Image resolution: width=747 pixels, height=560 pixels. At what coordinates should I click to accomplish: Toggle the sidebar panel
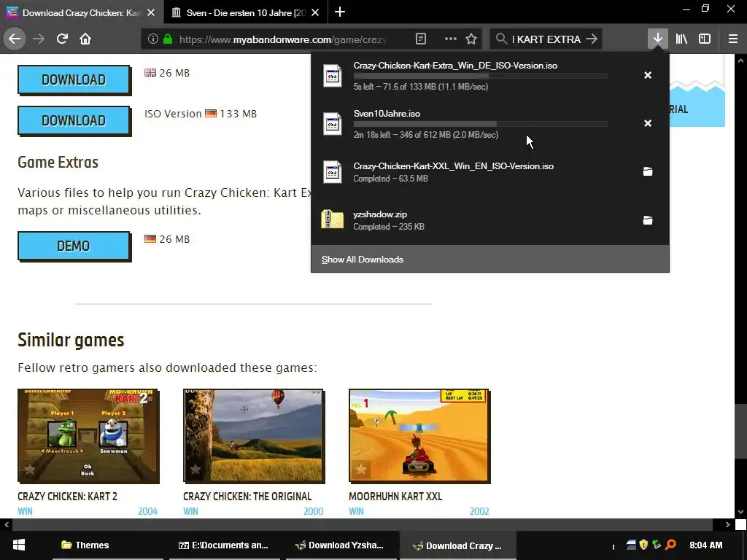[x=705, y=39]
